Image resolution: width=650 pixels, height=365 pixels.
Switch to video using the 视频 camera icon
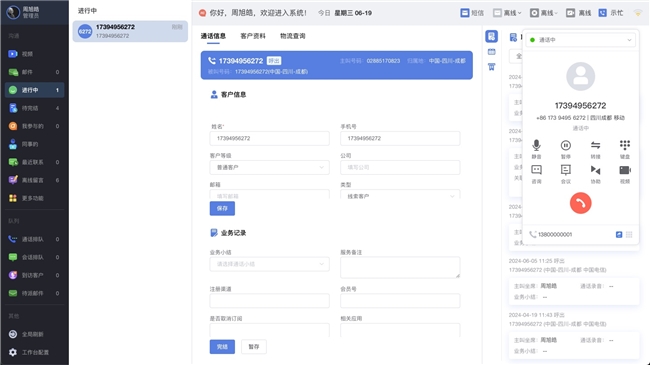click(x=625, y=170)
